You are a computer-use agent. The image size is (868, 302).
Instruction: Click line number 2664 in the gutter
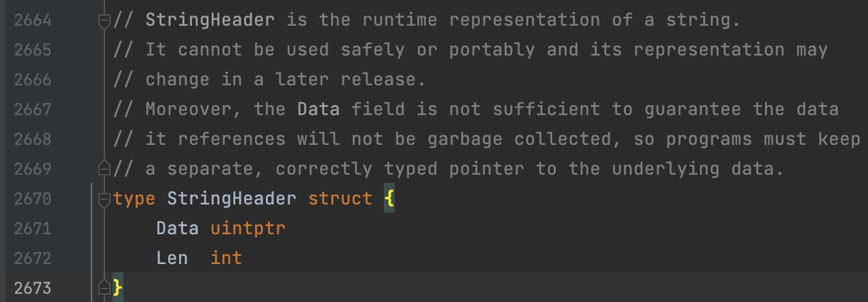pyautogui.click(x=33, y=20)
